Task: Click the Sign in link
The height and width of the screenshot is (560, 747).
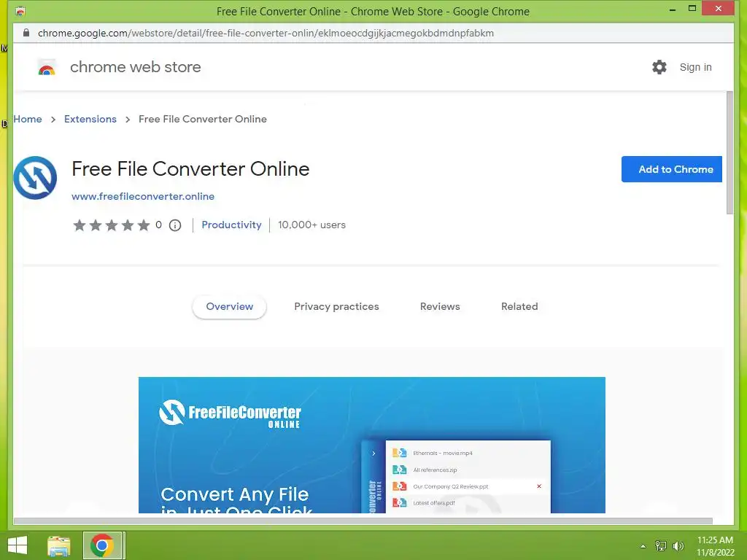Action: (695, 67)
